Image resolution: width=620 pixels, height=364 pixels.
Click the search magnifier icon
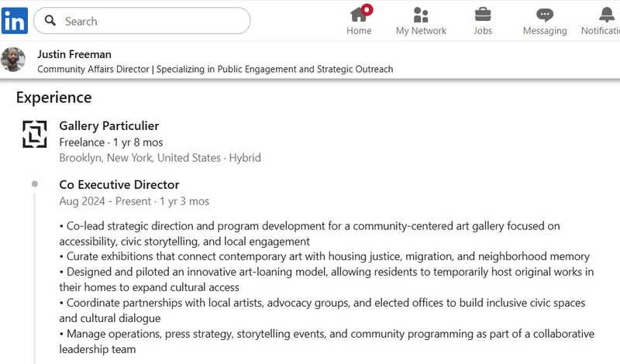[x=51, y=21]
